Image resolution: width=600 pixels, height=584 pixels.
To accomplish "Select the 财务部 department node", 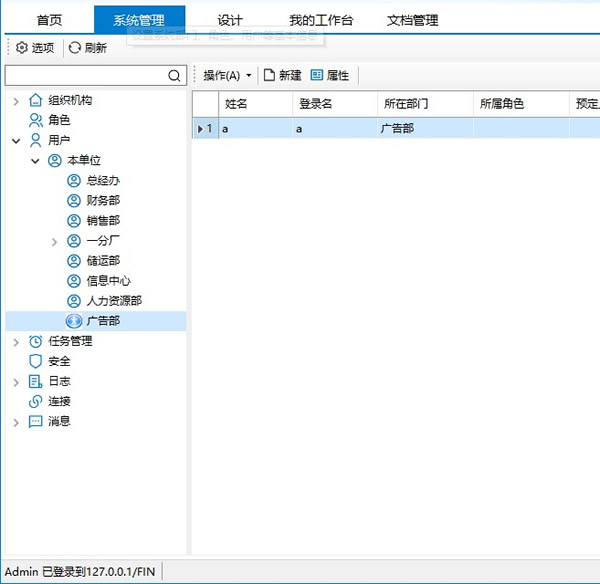I will click(103, 201).
